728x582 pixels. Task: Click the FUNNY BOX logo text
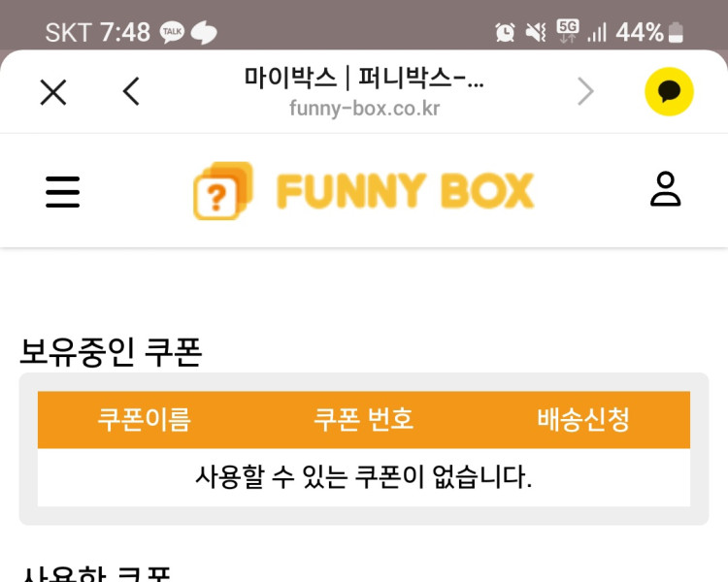point(405,192)
